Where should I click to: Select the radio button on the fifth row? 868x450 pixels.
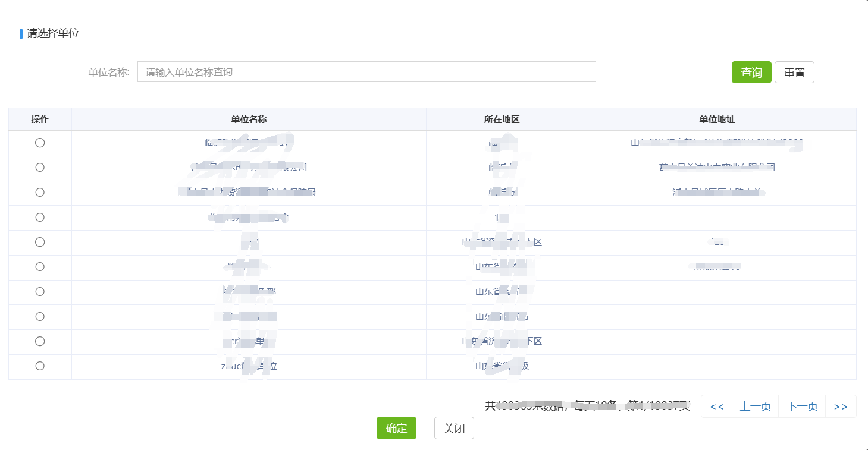click(40, 242)
